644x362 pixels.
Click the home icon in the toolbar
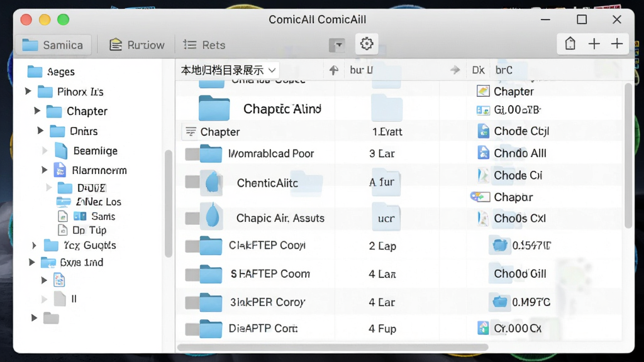pyautogui.click(x=570, y=43)
